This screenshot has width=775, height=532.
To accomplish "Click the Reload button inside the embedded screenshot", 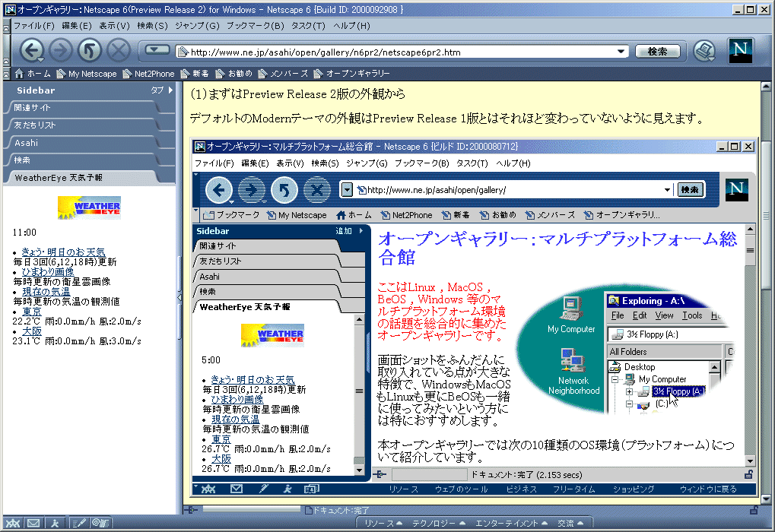I will [284, 190].
